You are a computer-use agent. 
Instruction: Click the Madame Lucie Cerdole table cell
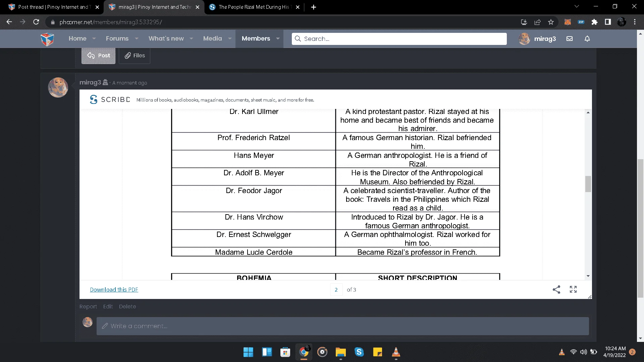tap(254, 252)
